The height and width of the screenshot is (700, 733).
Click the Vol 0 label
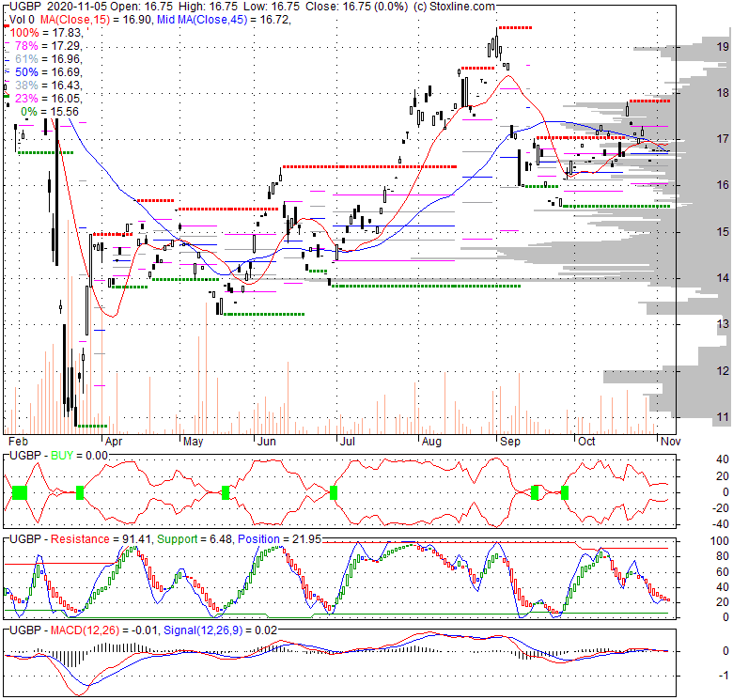coord(22,20)
